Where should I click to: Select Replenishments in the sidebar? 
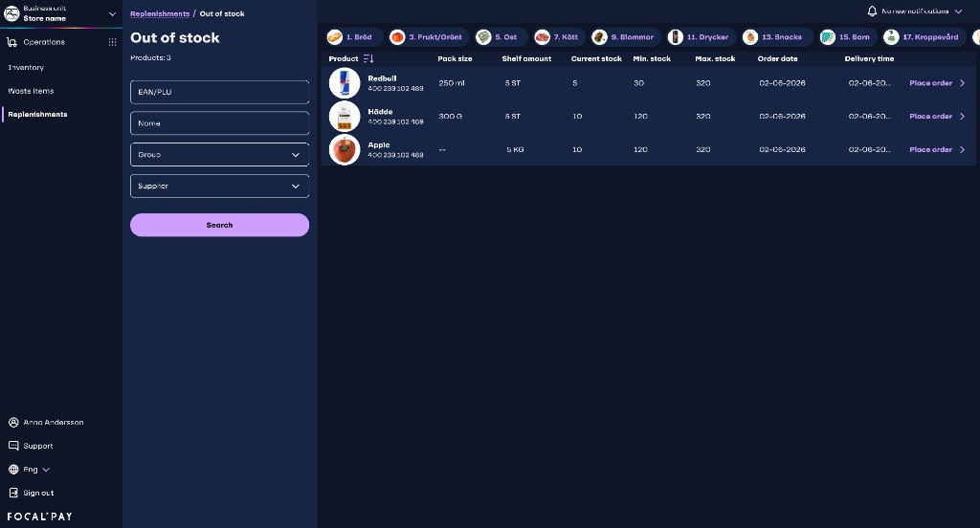pos(37,115)
